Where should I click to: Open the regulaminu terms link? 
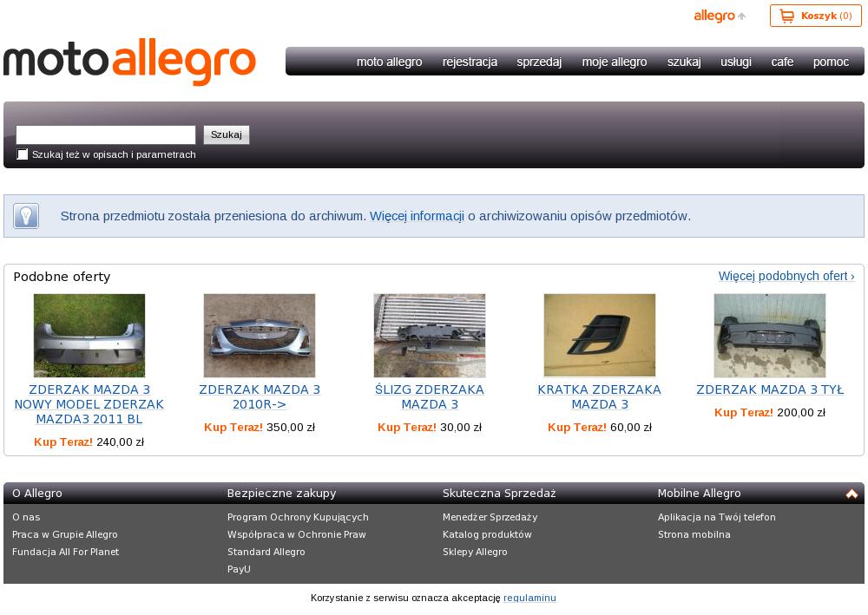pyautogui.click(x=529, y=598)
